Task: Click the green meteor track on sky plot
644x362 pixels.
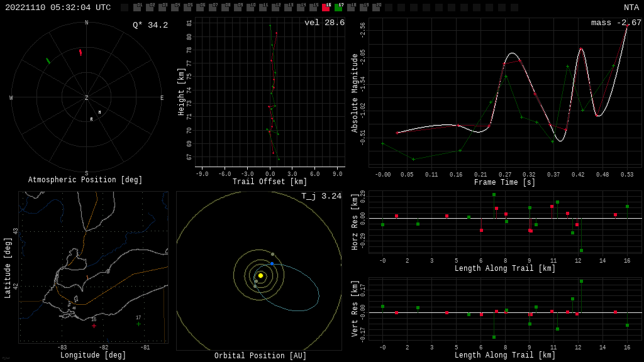Action: click(x=48, y=61)
